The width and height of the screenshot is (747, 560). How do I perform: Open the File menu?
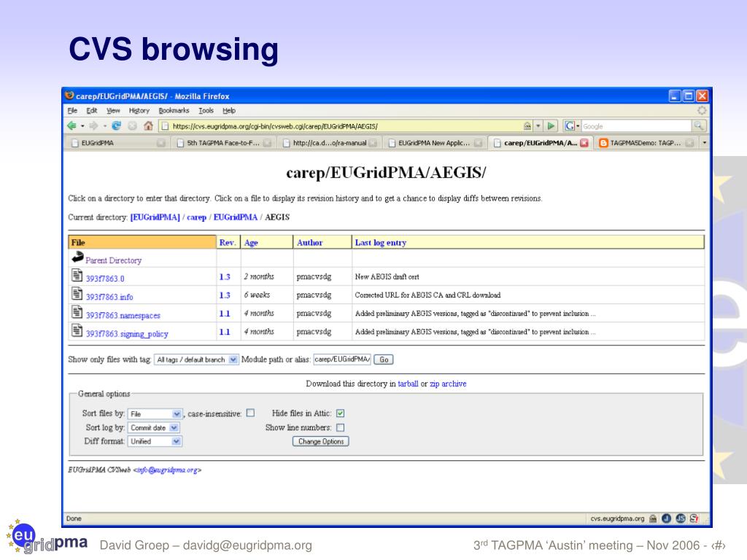click(72, 111)
